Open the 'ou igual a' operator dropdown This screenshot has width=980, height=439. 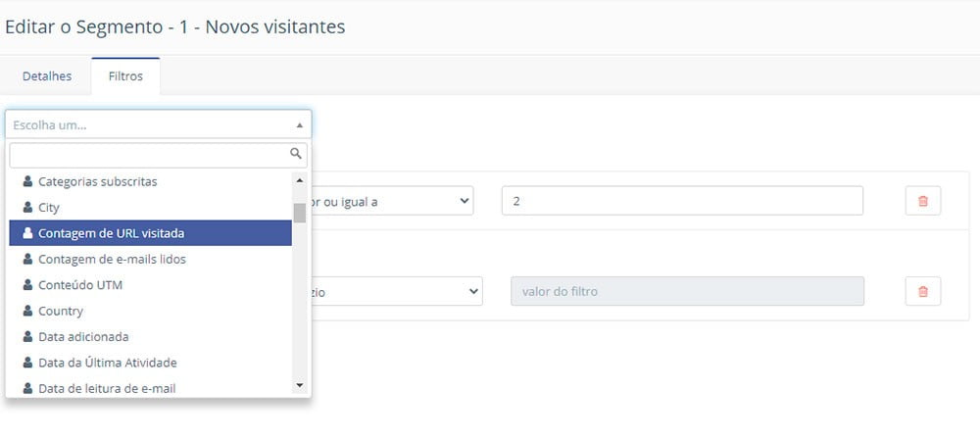pos(392,201)
